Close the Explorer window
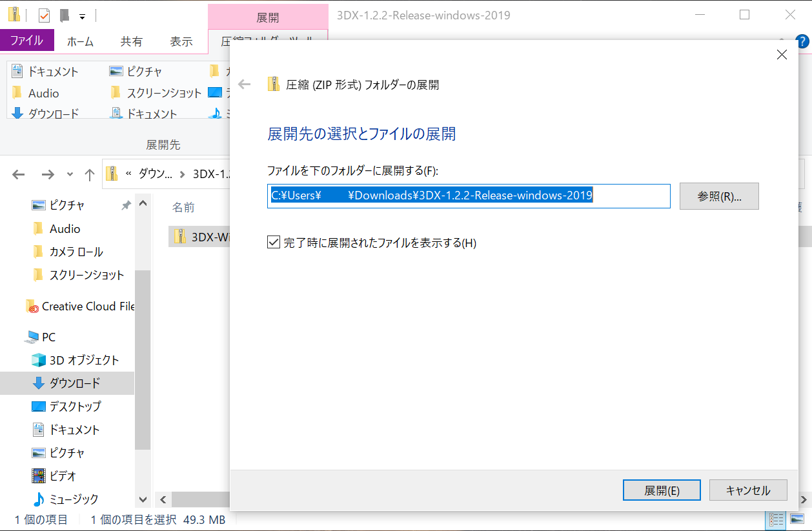Screen dimensions: 812x531 [790, 14]
